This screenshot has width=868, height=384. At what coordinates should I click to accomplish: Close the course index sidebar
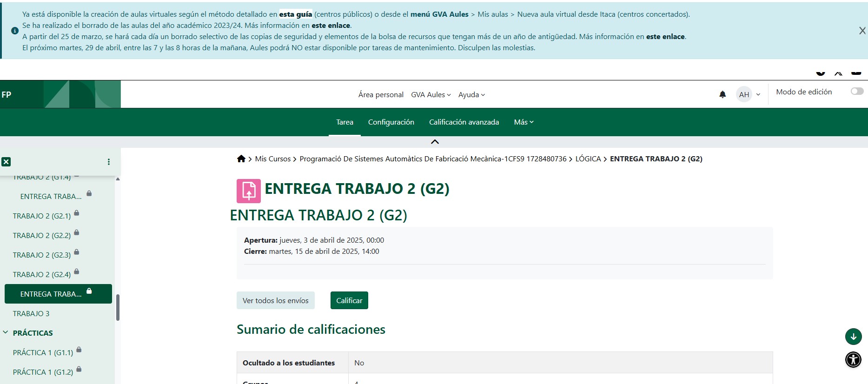click(x=6, y=162)
